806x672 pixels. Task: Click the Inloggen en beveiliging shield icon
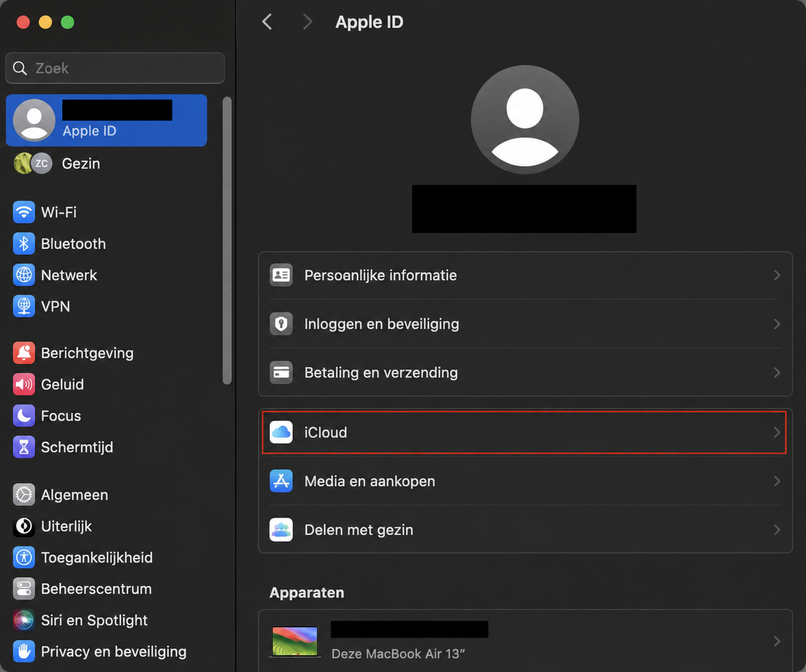[x=281, y=324]
